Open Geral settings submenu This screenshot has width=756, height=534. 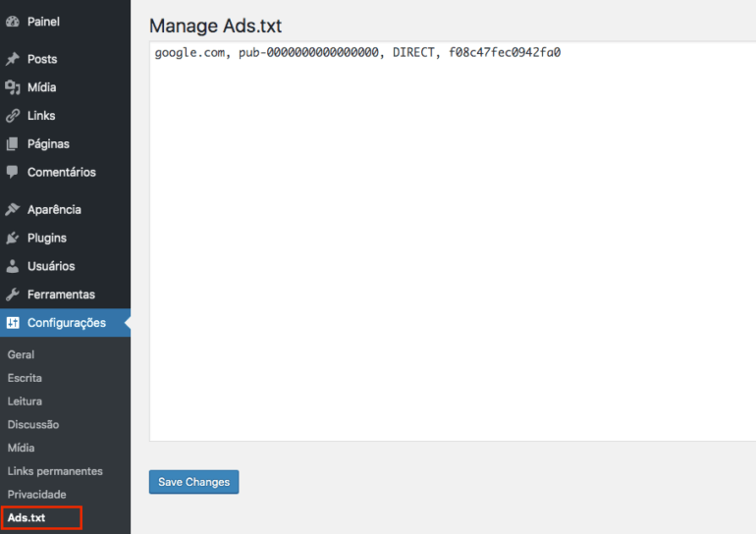[21, 354]
